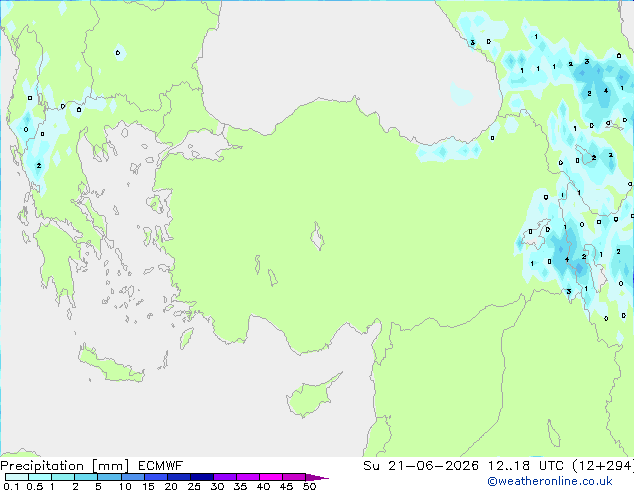Click the forecast date Su 21-06-2026 text

[421, 466]
